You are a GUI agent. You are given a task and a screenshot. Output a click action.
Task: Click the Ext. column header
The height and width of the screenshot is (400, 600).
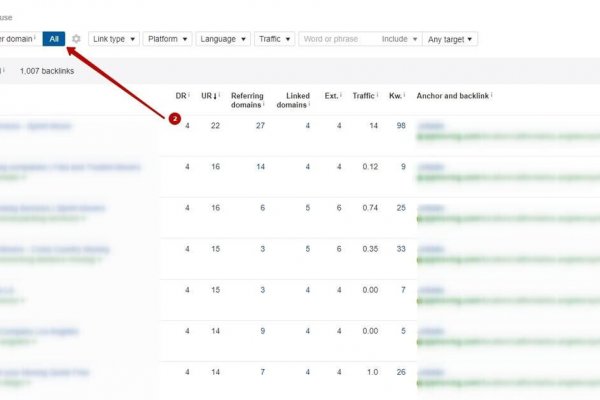pos(332,95)
